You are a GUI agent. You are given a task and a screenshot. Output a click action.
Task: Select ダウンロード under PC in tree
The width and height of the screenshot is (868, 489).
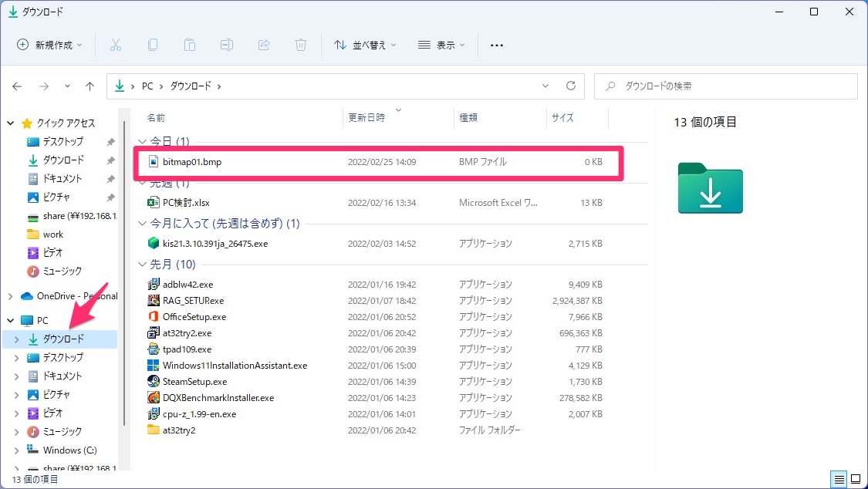coord(59,339)
